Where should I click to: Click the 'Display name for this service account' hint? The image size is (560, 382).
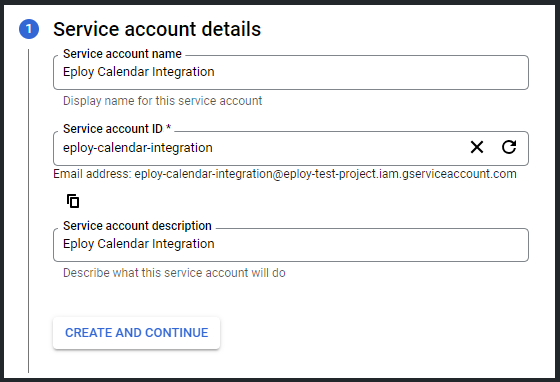coord(162,101)
